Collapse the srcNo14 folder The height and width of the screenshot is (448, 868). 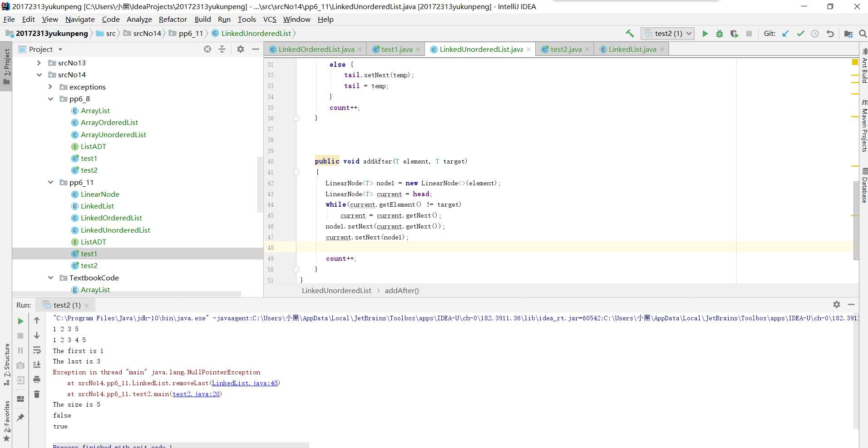point(39,75)
